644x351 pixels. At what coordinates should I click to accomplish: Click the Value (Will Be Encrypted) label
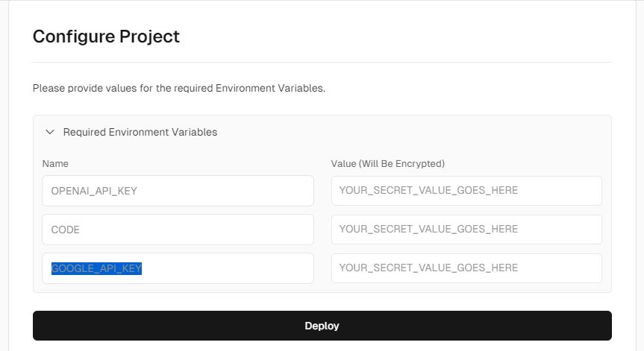(x=387, y=163)
